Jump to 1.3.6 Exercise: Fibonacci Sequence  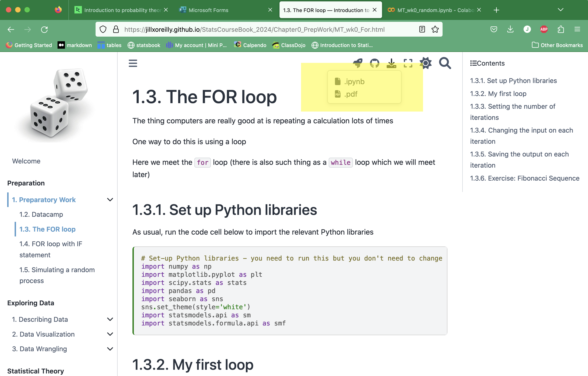click(524, 178)
